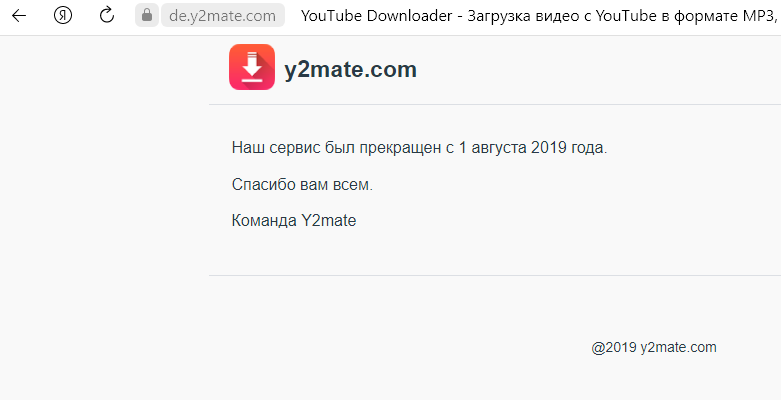Viewport: 781px width, 400px height.
Task: Click the "YouTube Downloader" page title text
Action: 377,15
